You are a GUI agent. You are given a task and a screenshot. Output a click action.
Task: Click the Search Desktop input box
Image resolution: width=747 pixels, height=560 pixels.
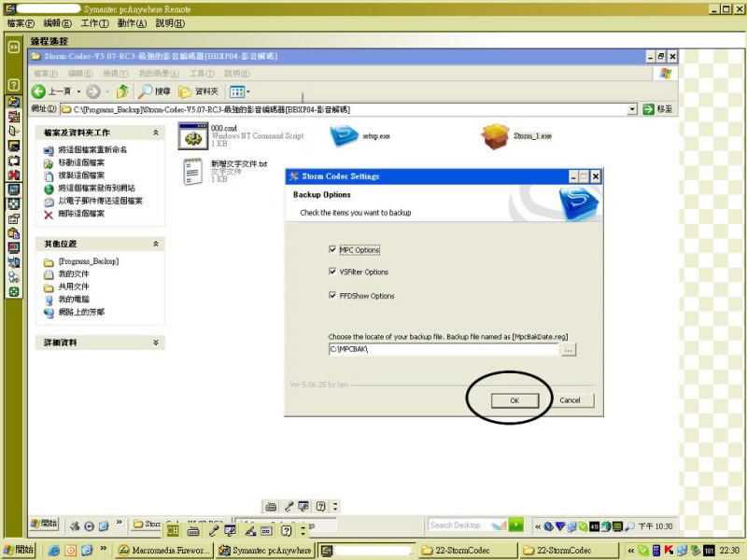tap(468, 525)
